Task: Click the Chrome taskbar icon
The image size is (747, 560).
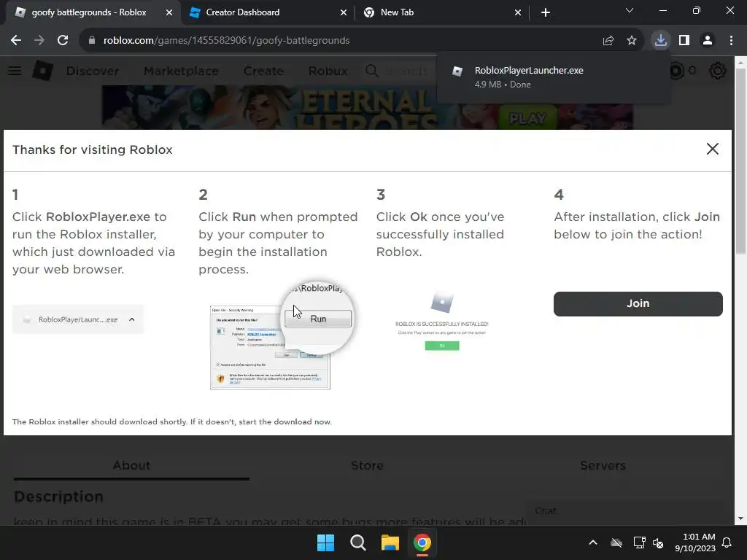Action: (422, 542)
